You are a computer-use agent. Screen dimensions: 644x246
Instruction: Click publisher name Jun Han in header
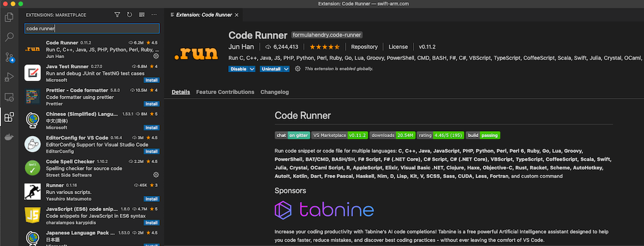[x=241, y=47]
